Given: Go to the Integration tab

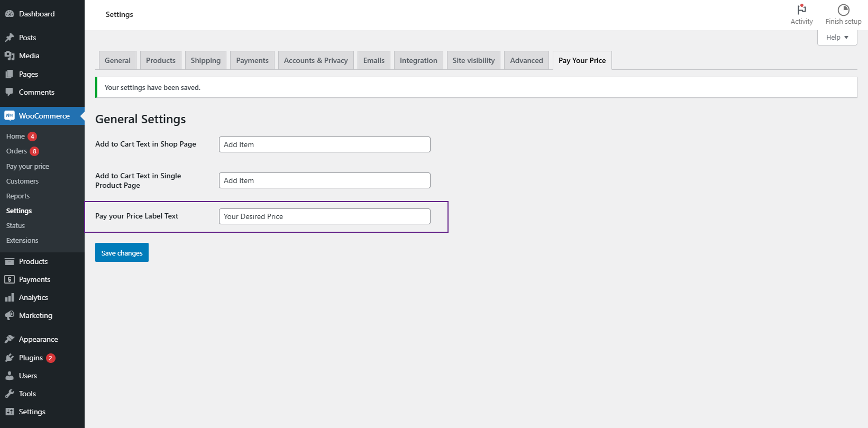Looking at the screenshot, I should [418, 60].
